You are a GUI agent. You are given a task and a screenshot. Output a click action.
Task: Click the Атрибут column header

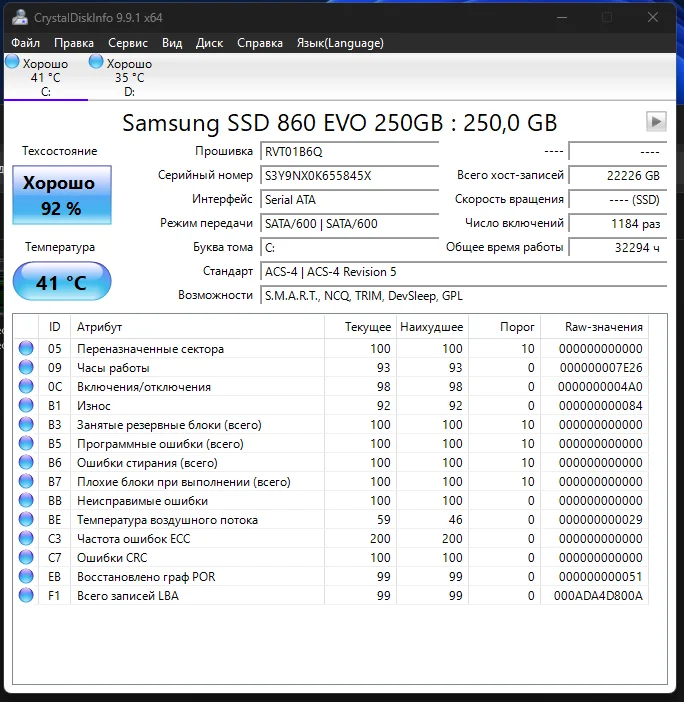coord(197,327)
